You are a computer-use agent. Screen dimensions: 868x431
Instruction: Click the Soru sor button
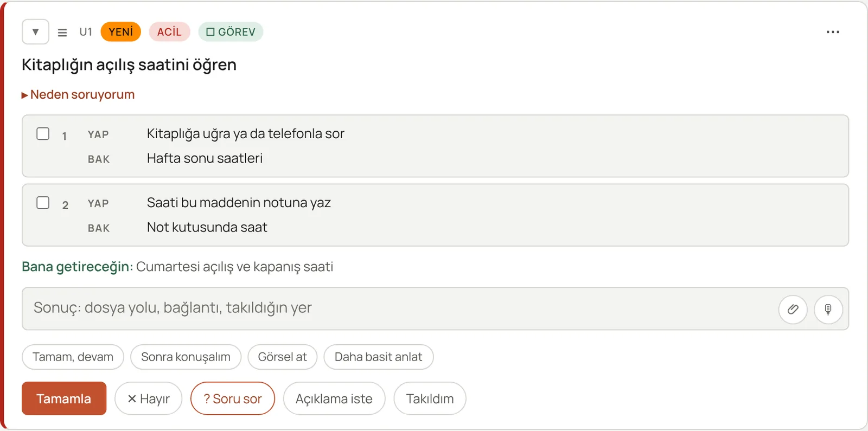click(x=233, y=398)
